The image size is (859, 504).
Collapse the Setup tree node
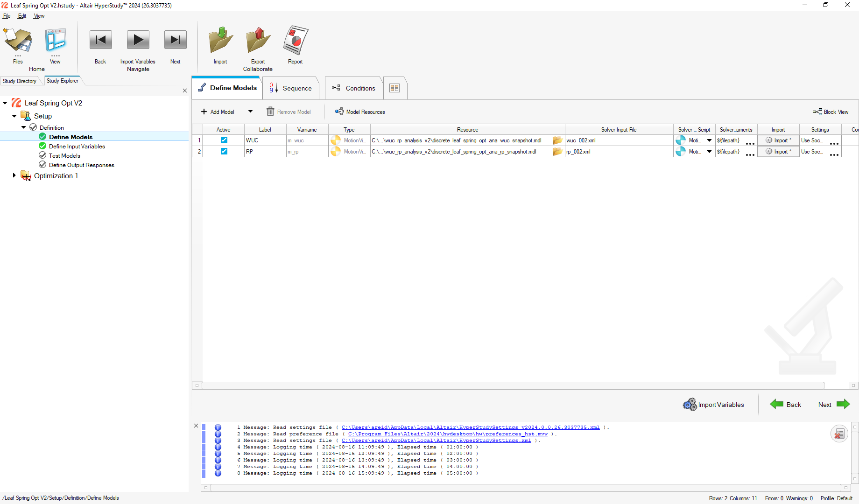(x=14, y=116)
